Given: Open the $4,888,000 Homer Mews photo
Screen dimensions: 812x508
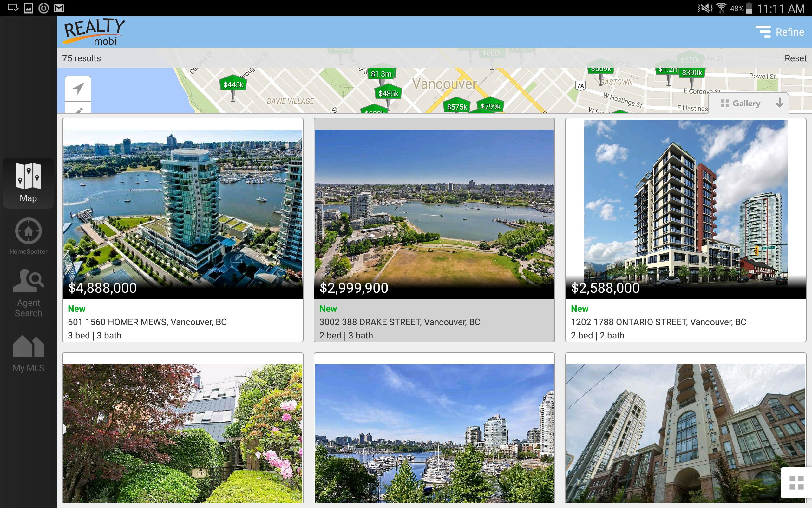Looking at the screenshot, I should tap(183, 209).
